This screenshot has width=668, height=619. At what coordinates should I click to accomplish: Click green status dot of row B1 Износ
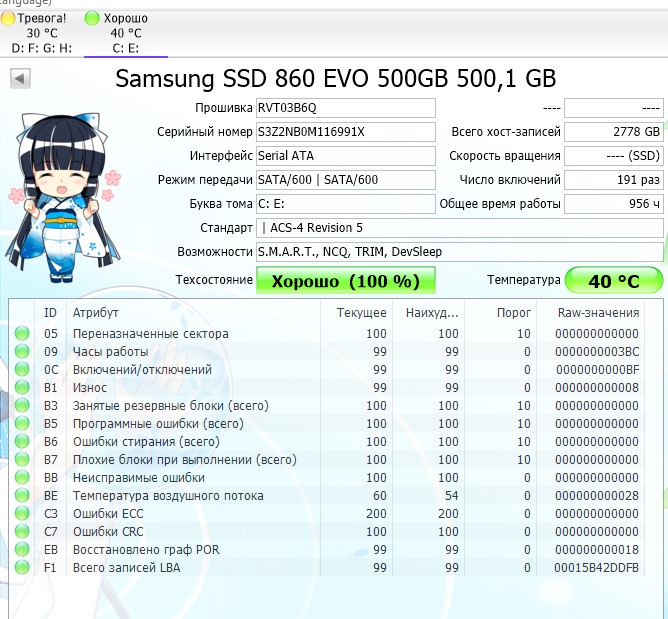[22, 387]
